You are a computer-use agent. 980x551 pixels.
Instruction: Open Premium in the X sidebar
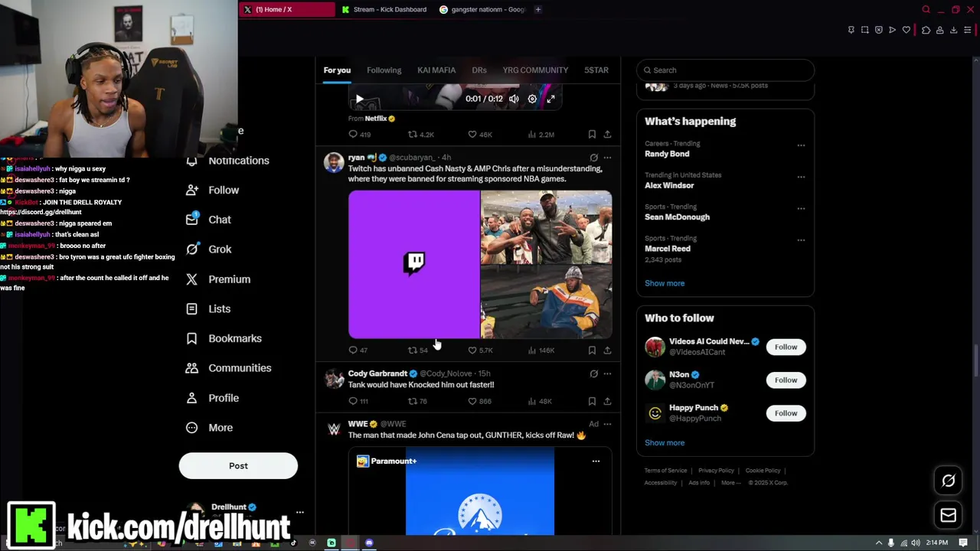tap(218, 279)
